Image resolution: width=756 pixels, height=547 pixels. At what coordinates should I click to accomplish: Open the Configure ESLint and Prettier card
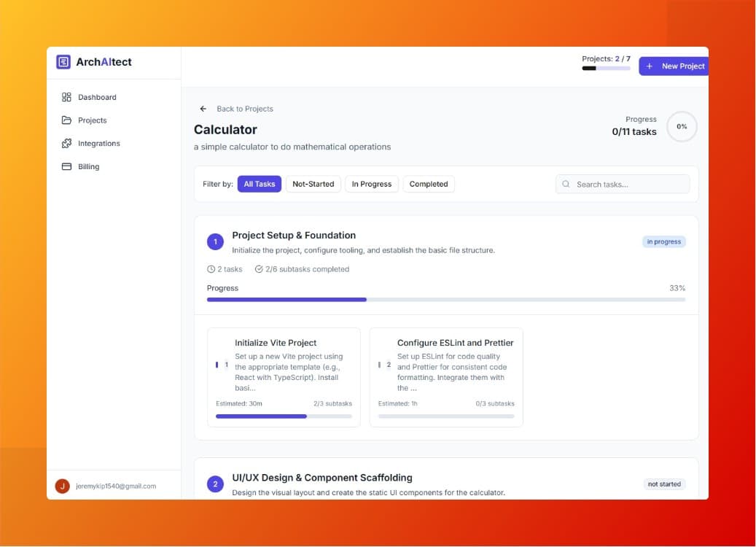446,377
